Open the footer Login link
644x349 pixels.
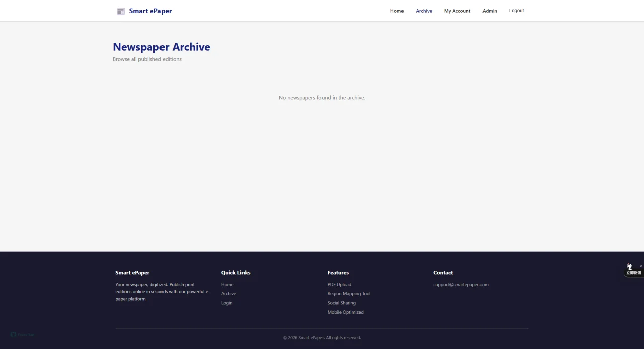tap(227, 303)
